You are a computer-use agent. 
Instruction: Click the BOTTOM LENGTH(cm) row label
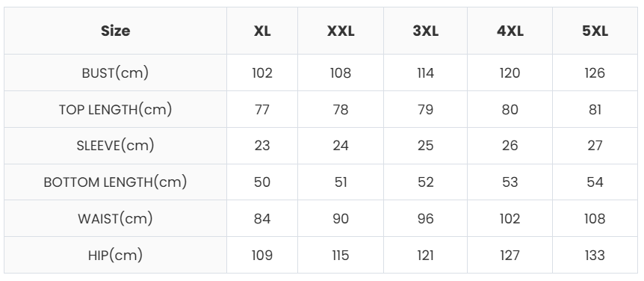pyautogui.click(x=115, y=182)
